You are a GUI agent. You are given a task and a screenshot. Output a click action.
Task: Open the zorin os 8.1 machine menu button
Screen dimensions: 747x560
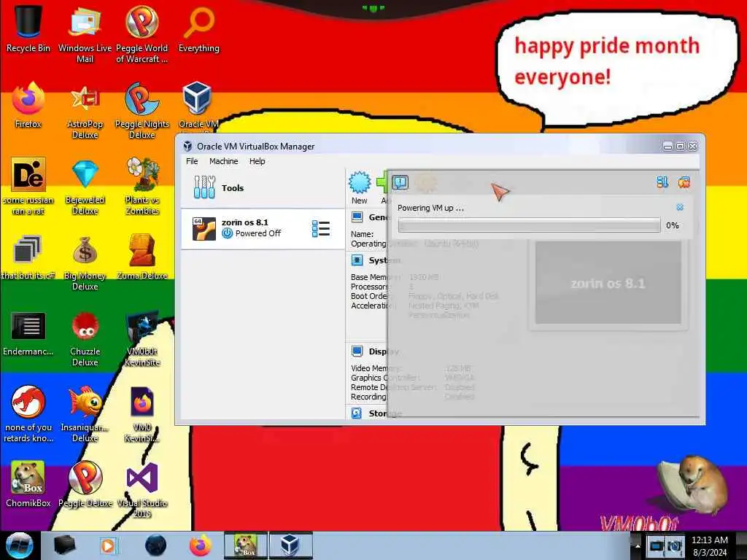pyautogui.click(x=321, y=228)
